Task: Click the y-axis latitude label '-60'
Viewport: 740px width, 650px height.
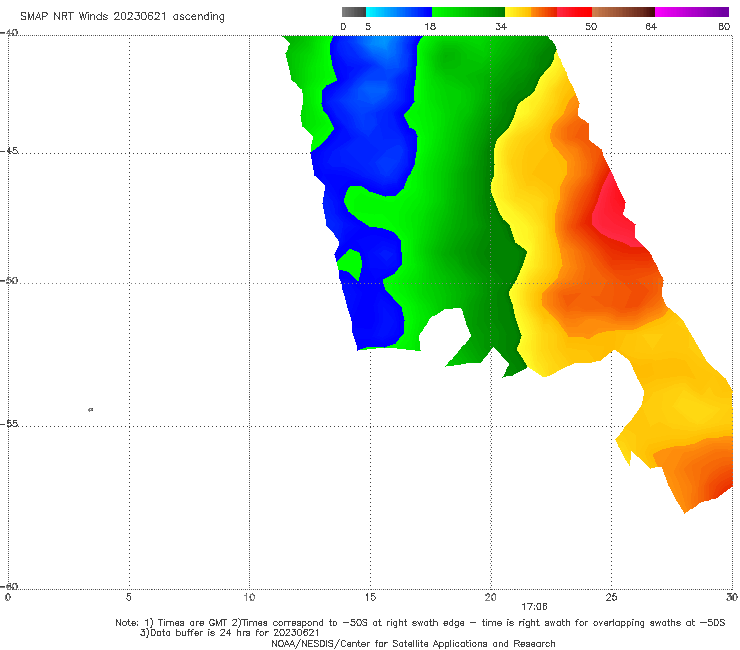Action: (x=9, y=586)
